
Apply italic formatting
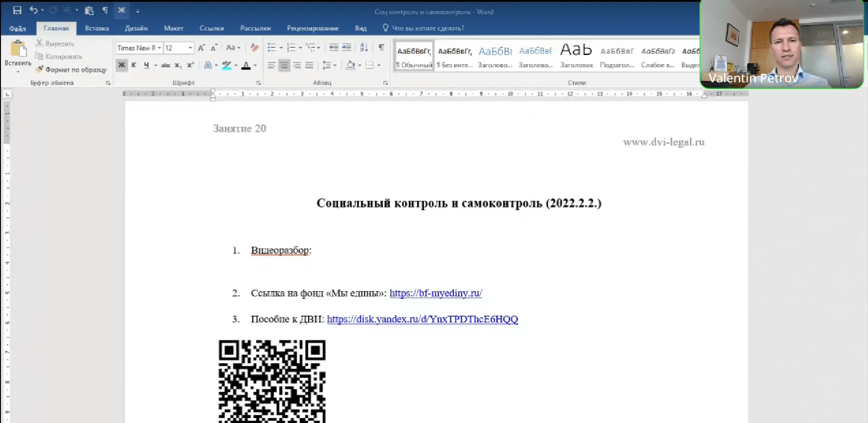133,65
